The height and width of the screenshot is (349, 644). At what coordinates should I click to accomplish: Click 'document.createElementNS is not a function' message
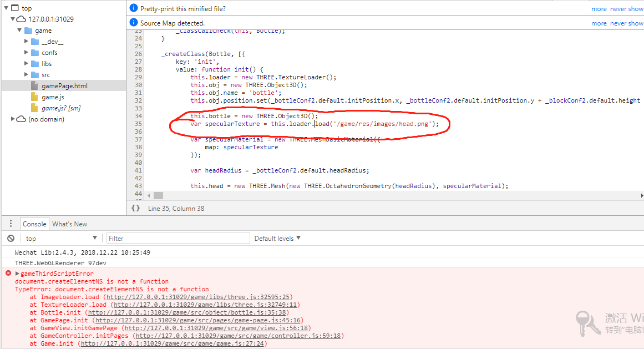point(92,281)
